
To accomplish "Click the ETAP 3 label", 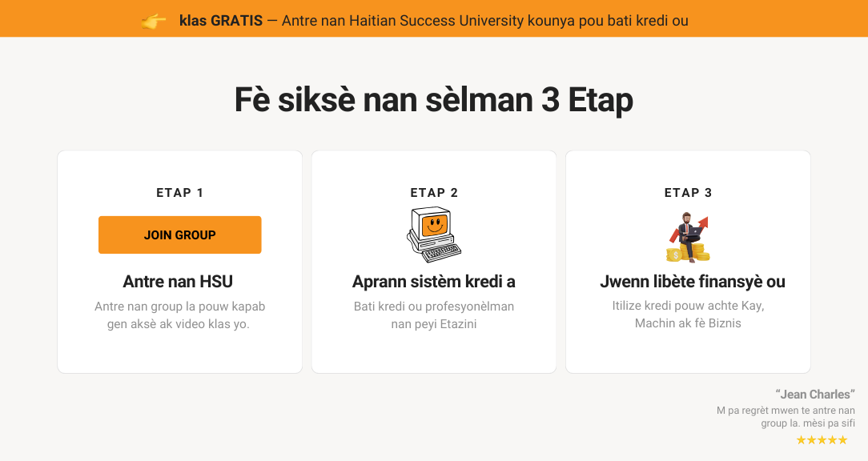I will pos(688,192).
